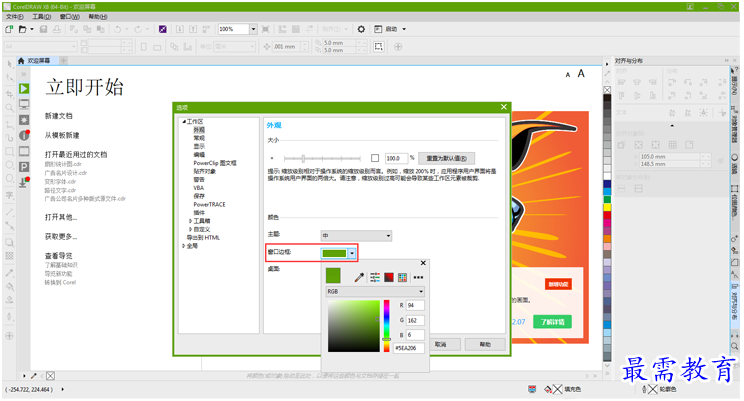Image resolution: width=744 pixels, height=401 pixels.
Task: Open the updates download icon in sidebar
Action: click(24, 182)
